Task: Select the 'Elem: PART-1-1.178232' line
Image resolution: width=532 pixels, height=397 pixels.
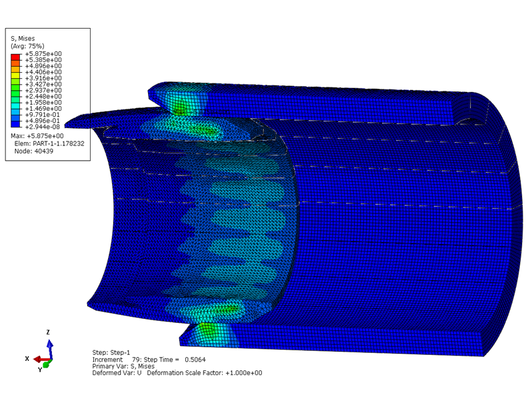Action: (x=49, y=143)
